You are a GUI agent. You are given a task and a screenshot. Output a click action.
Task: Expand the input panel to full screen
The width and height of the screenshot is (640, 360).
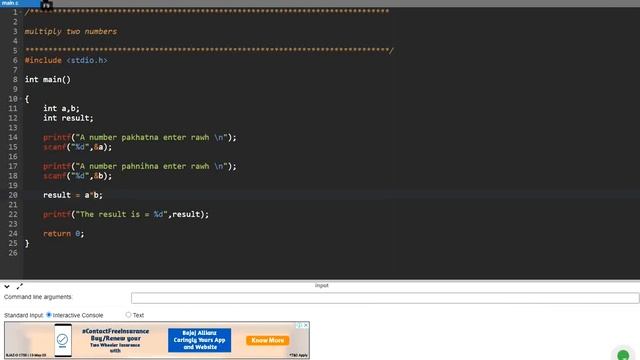pos(20,287)
